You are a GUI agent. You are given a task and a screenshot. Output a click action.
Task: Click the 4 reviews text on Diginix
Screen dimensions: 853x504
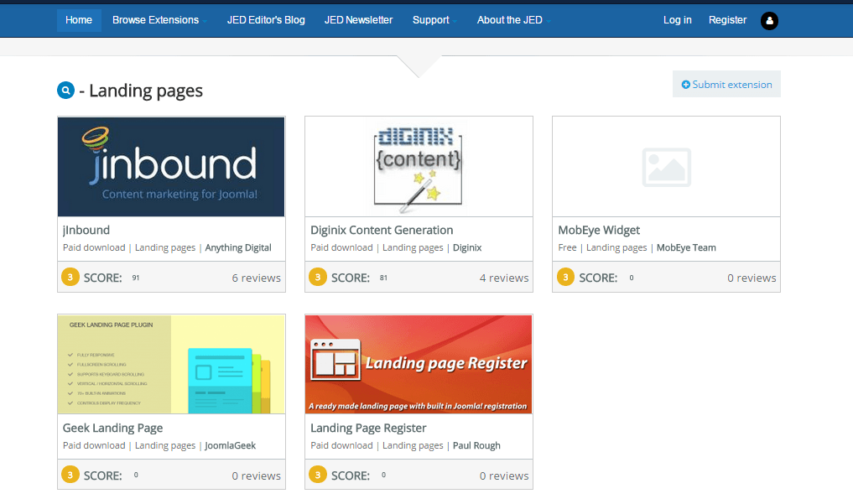tap(504, 278)
